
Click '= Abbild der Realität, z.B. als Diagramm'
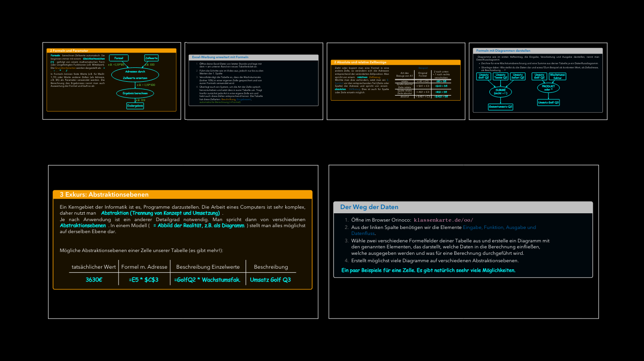[199, 226]
